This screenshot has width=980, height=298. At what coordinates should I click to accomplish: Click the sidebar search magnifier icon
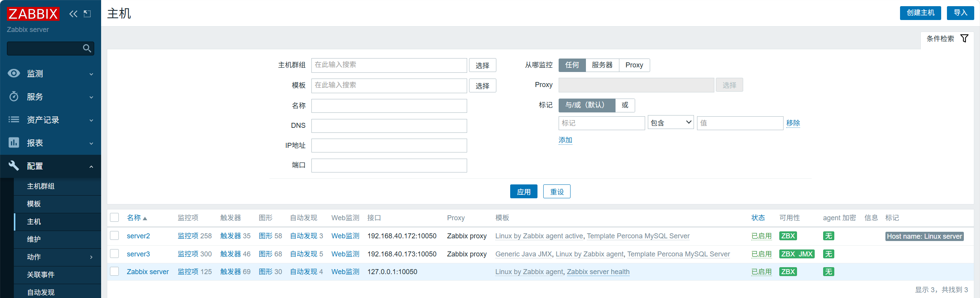point(87,48)
